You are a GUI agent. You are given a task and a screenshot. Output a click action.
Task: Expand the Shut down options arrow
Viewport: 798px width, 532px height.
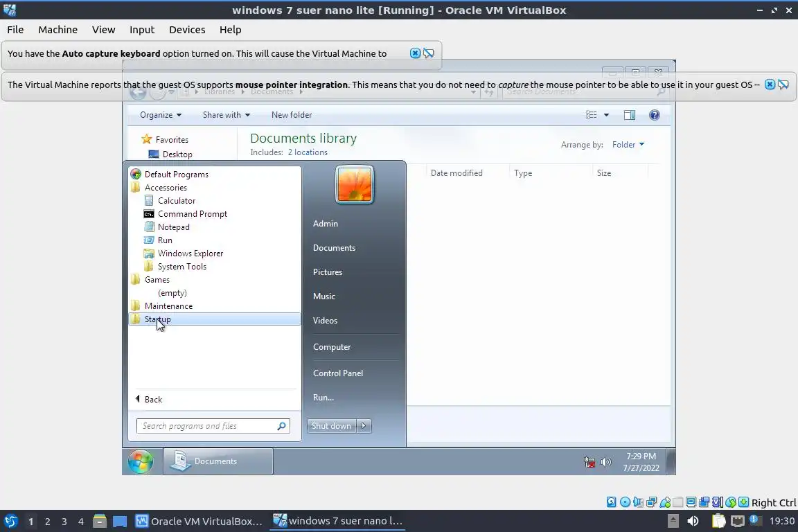pos(364,426)
